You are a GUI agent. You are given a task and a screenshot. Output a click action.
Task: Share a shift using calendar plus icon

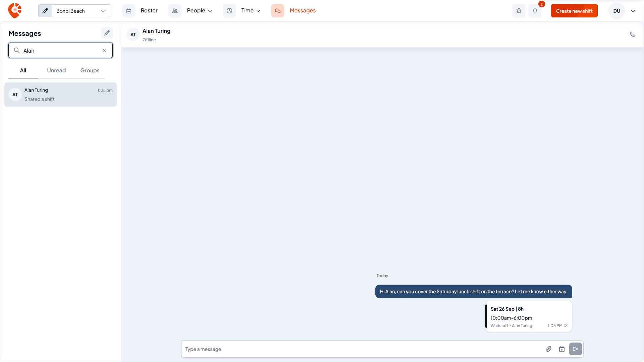click(562, 349)
